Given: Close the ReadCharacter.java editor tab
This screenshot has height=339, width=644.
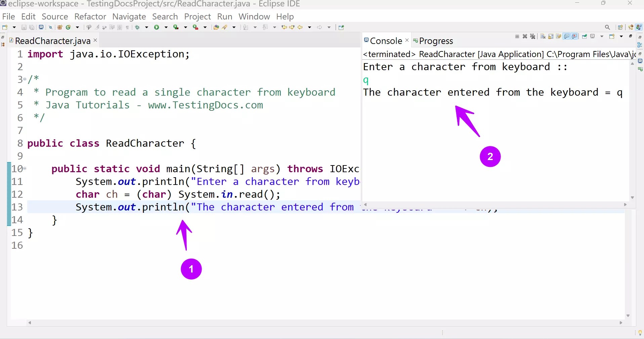Looking at the screenshot, I should pos(95,40).
